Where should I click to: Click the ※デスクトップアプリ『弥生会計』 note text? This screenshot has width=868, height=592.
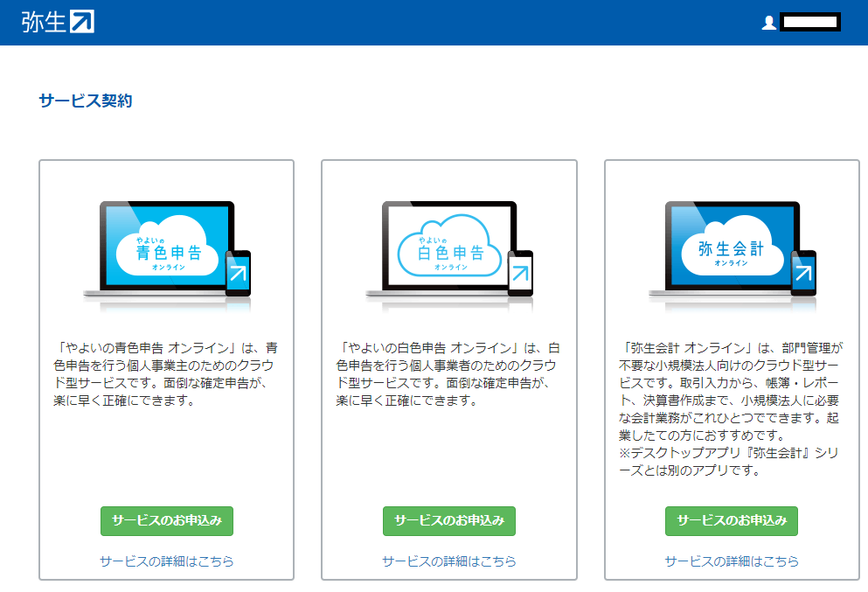click(x=729, y=462)
